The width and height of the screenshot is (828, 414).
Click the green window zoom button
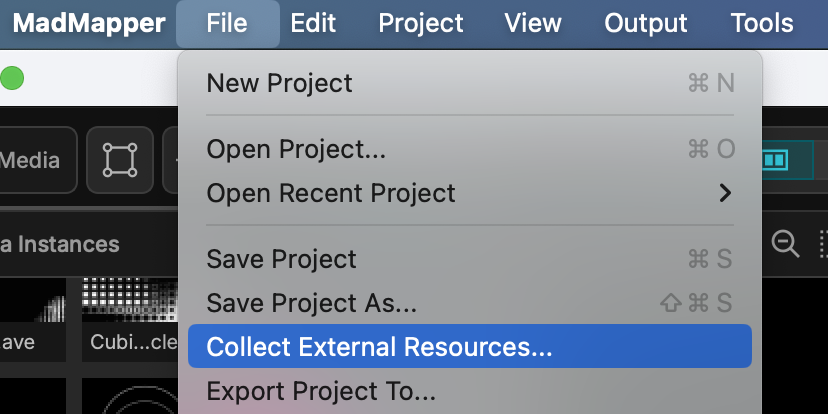click(x=12, y=78)
